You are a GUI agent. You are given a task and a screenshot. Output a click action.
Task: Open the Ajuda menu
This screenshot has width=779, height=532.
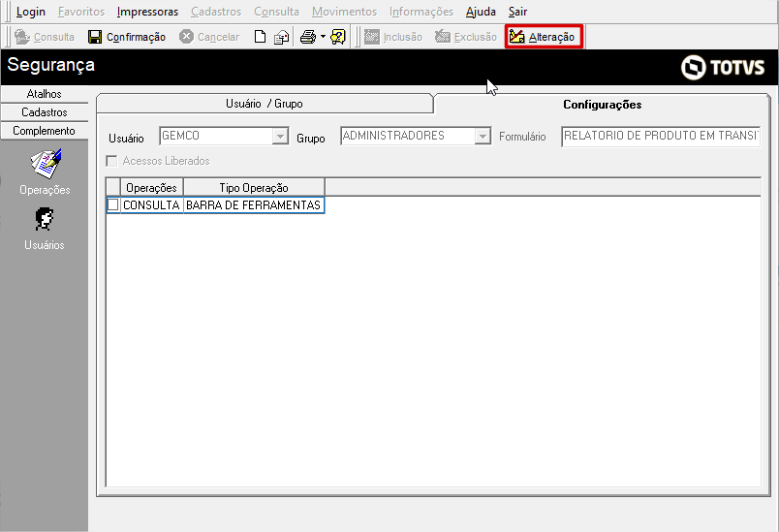[481, 12]
